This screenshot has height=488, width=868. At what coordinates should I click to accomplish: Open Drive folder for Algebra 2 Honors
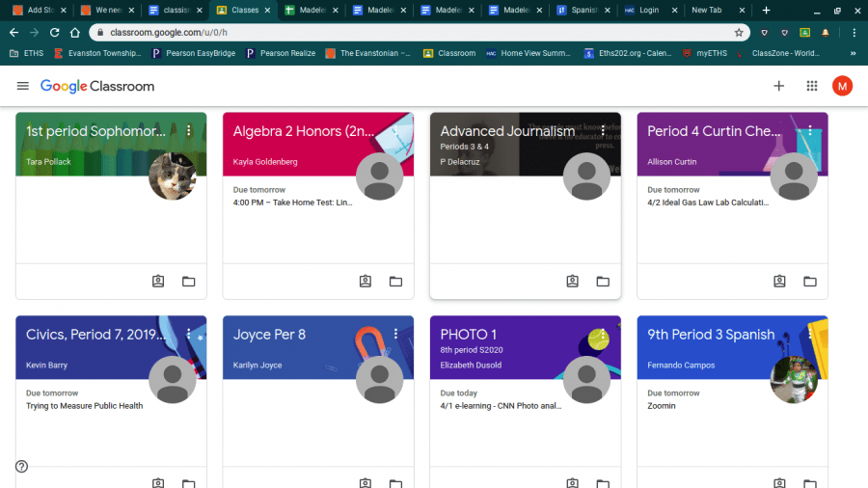(x=395, y=281)
